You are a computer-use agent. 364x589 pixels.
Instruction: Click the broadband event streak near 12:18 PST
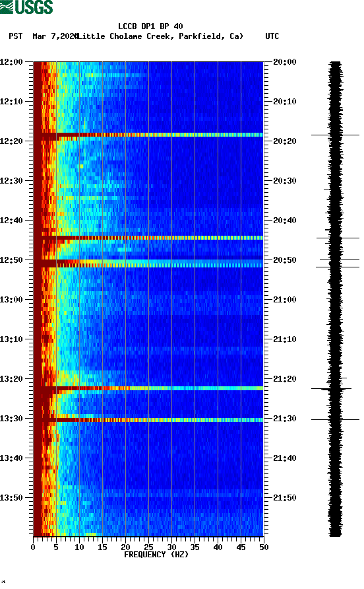148,135
